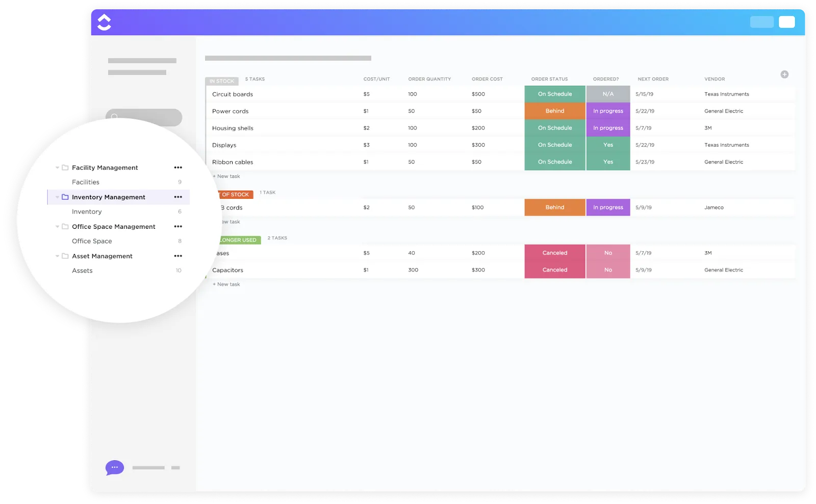Change Displays Yes ordered value
This screenshot has height=504, width=816.
pyautogui.click(x=608, y=145)
